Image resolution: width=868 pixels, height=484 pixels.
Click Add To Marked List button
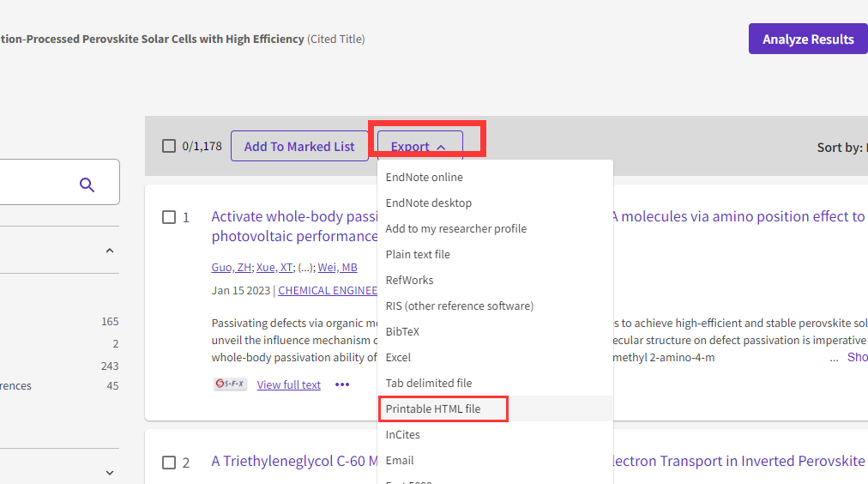pyautogui.click(x=299, y=147)
